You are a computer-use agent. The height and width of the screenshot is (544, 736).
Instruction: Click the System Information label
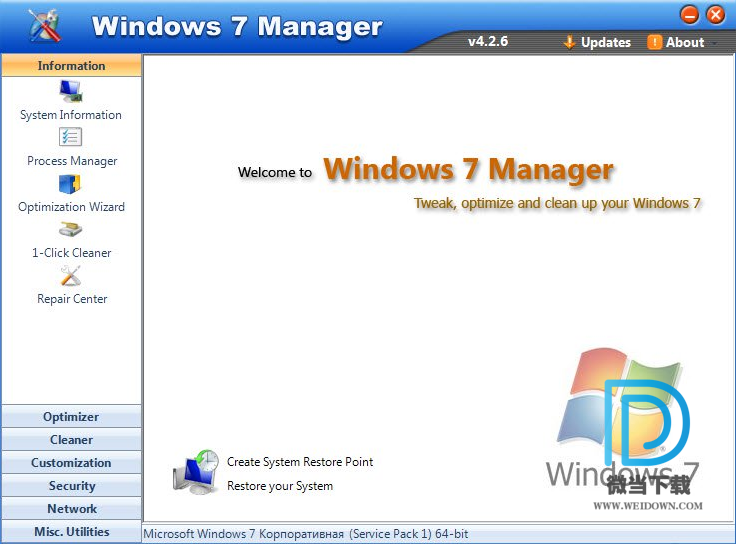point(71,115)
